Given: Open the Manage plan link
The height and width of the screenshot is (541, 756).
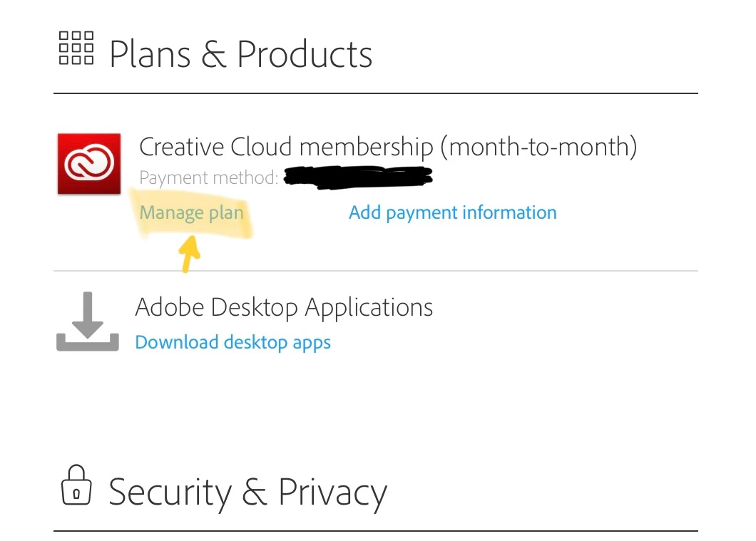Looking at the screenshot, I should tap(191, 213).
